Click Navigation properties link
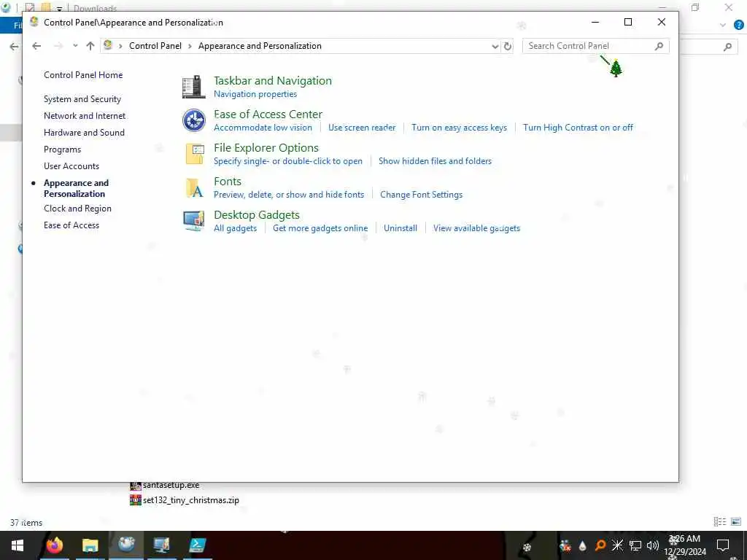The width and height of the screenshot is (747, 560). (x=255, y=94)
